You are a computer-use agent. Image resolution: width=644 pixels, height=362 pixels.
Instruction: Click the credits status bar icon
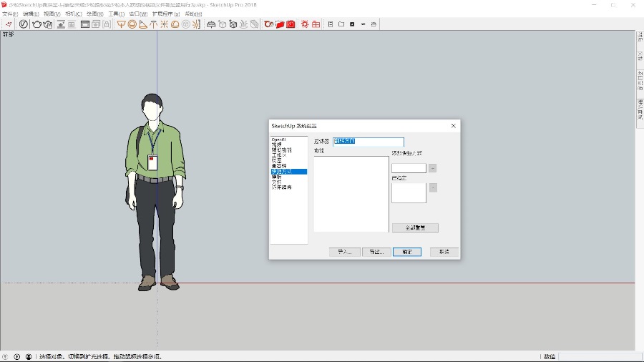click(x=17, y=357)
